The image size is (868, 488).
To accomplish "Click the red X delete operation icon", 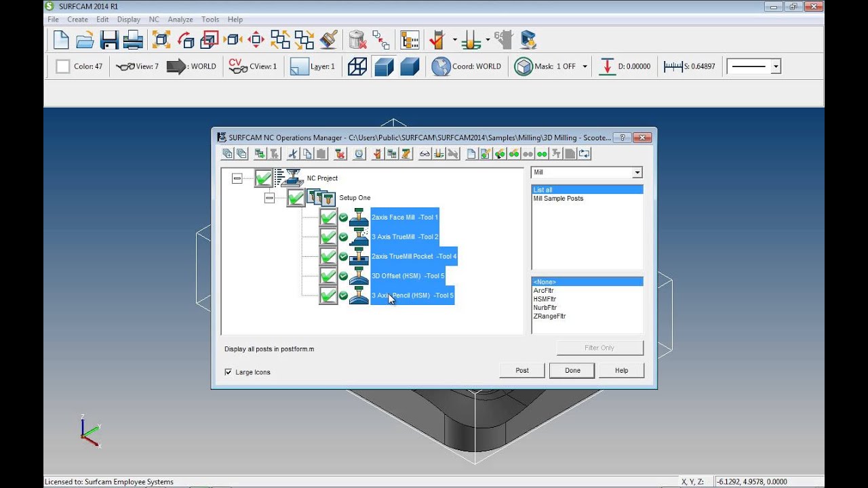I will pyautogui.click(x=340, y=154).
